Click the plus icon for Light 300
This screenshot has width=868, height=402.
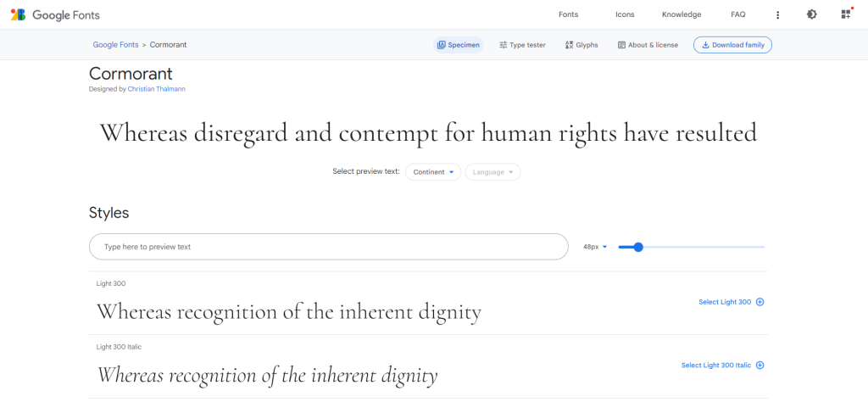click(x=760, y=302)
